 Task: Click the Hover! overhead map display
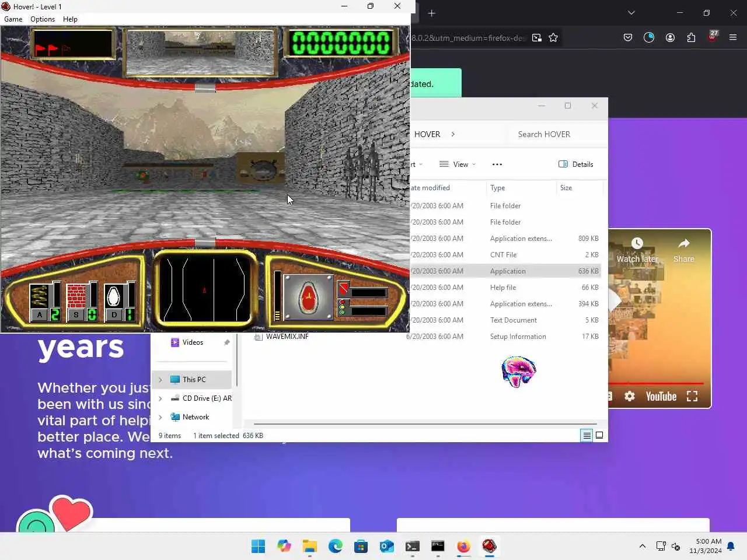tap(204, 290)
